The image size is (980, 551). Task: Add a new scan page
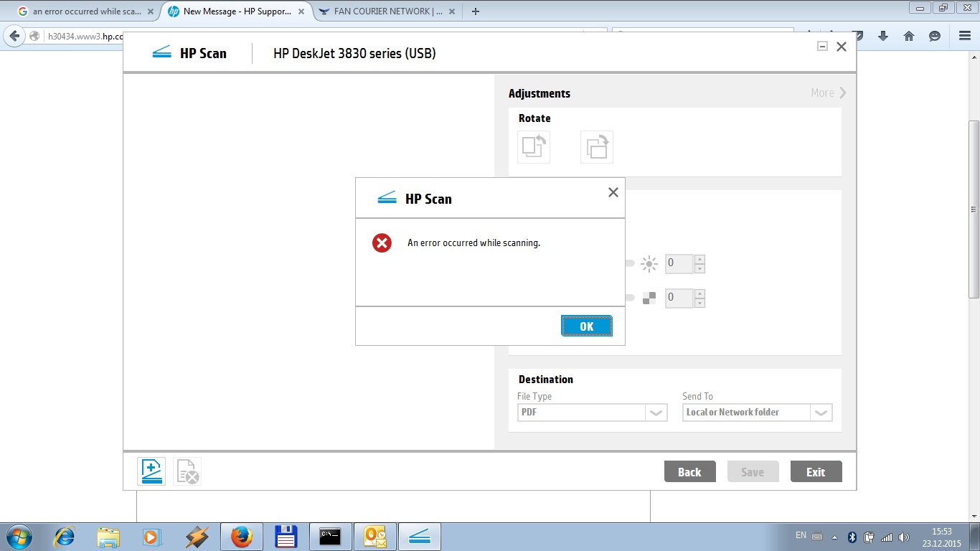pos(151,471)
